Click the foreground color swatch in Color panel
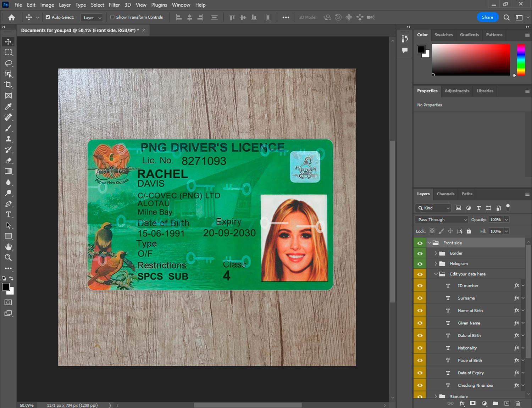The height and width of the screenshot is (408, 532). pyautogui.click(x=421, y=49)
